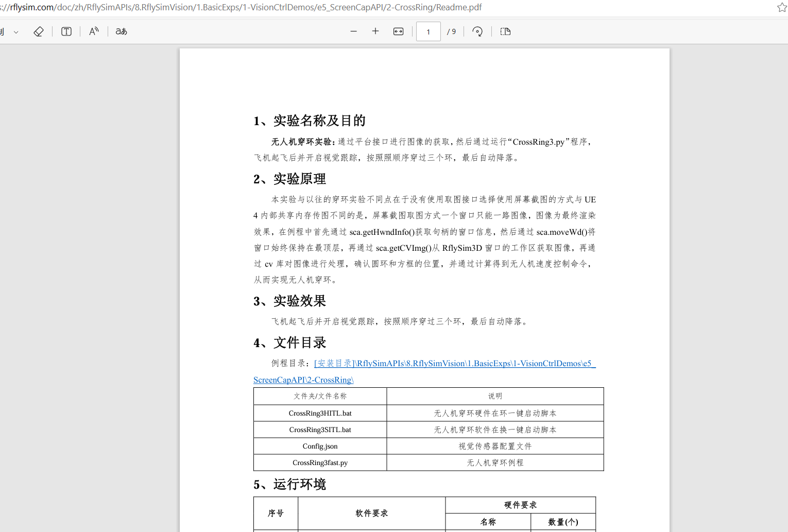Click the "无人机穿环软件在换一键启动脚本" cell
Screen dimensions: 788x532
pyautogui.click(x=495, y=430)
